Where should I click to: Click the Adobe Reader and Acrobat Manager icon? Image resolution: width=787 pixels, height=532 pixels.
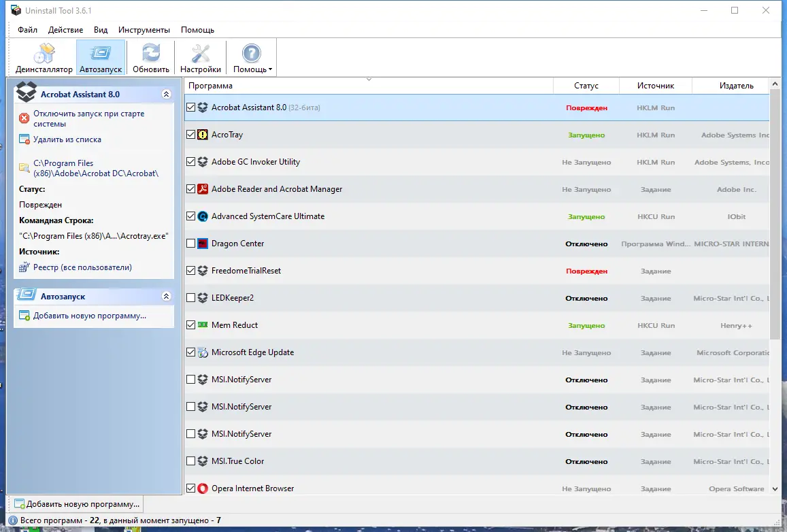(x=203, y=188)
